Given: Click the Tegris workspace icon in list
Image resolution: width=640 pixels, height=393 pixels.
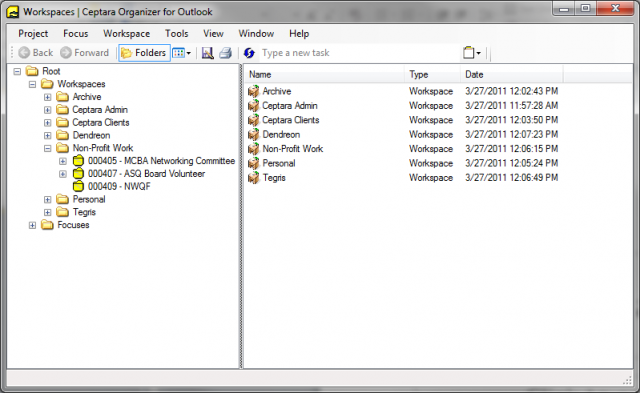Looking at the screenshot, I should click(253, 178).
